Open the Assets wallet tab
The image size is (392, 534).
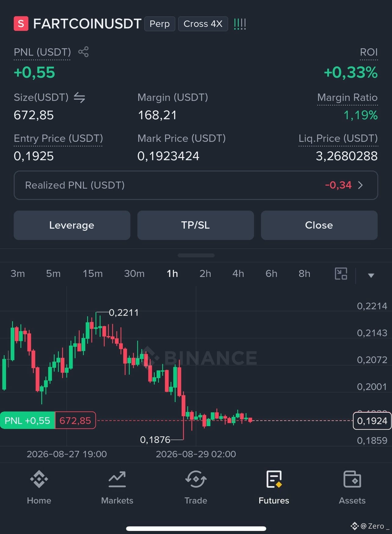[352, 487]
